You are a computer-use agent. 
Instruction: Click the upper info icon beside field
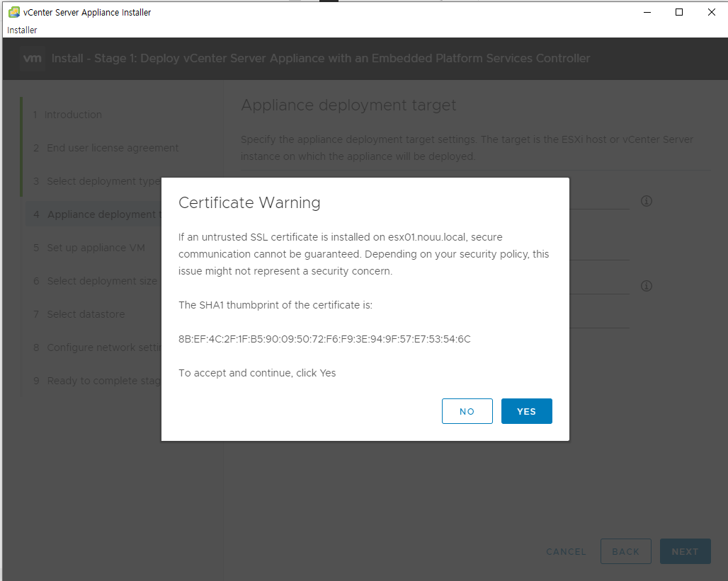[x=647, y=201]
